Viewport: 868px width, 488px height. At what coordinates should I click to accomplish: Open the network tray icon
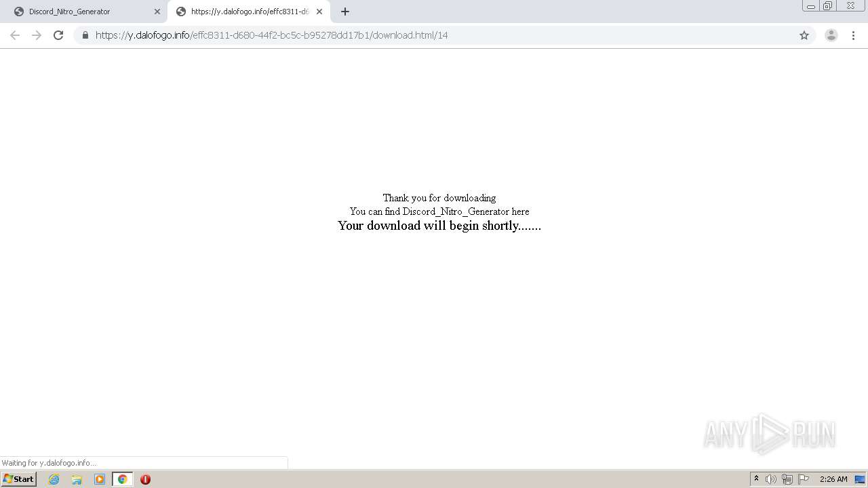(x=787, y=479)
